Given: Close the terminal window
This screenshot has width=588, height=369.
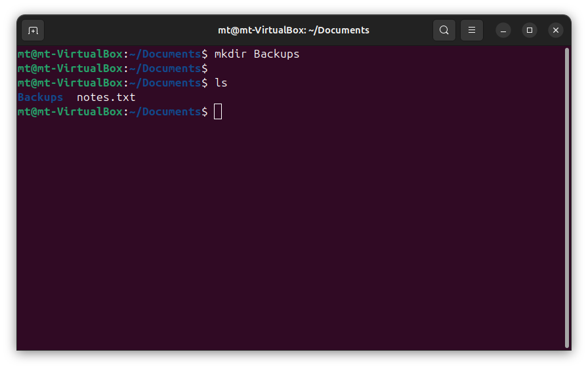Looking at the screenshot, I should pos(556,30).
